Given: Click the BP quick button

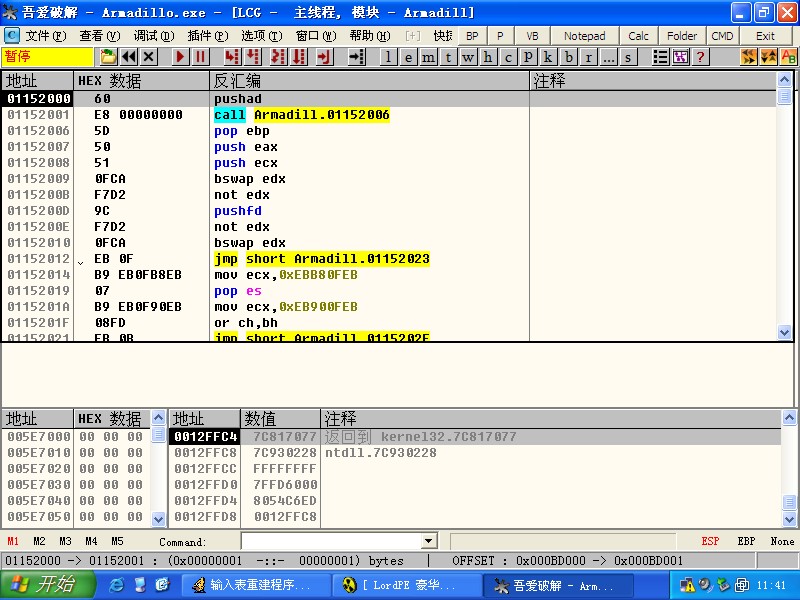Looking at the screenshot, I should [x=472, y=36].
